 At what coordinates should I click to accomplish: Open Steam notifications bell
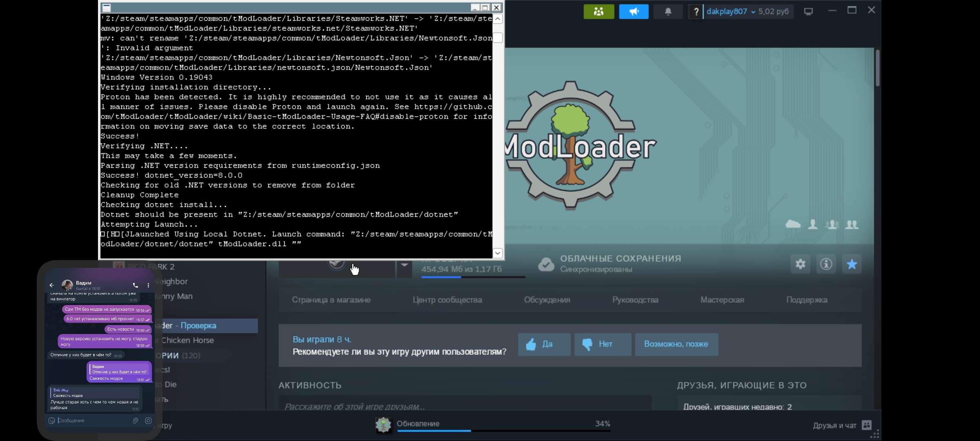click(668, 11)
